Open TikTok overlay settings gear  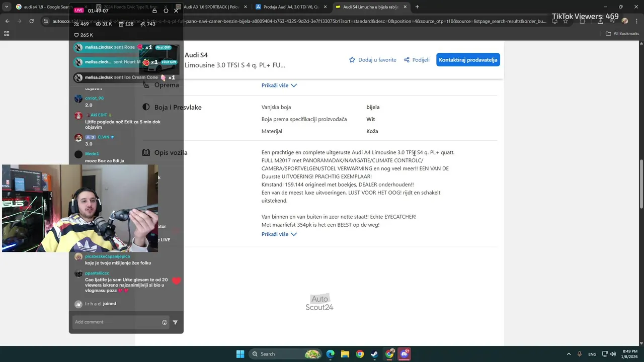(166, 11)
